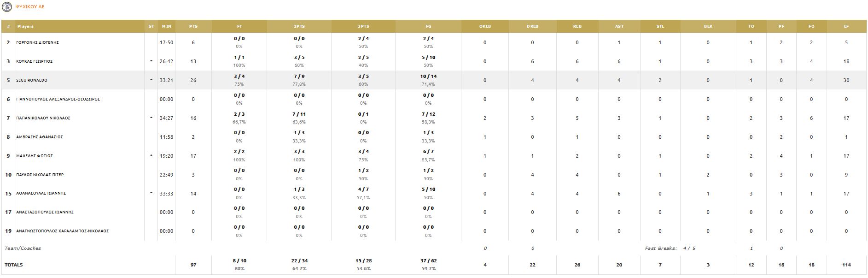Open player SEGU RONALDO's row
The height and width of the screenshot is (278, 868).
tap(32, 80)
